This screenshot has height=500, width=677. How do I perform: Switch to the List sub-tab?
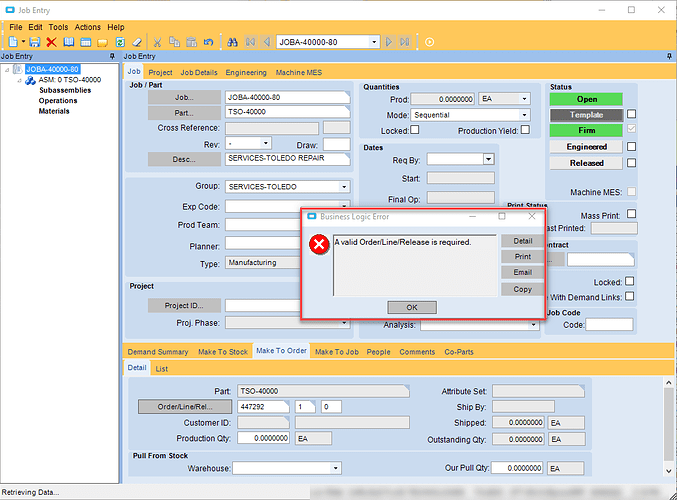[x=161, y=369]
